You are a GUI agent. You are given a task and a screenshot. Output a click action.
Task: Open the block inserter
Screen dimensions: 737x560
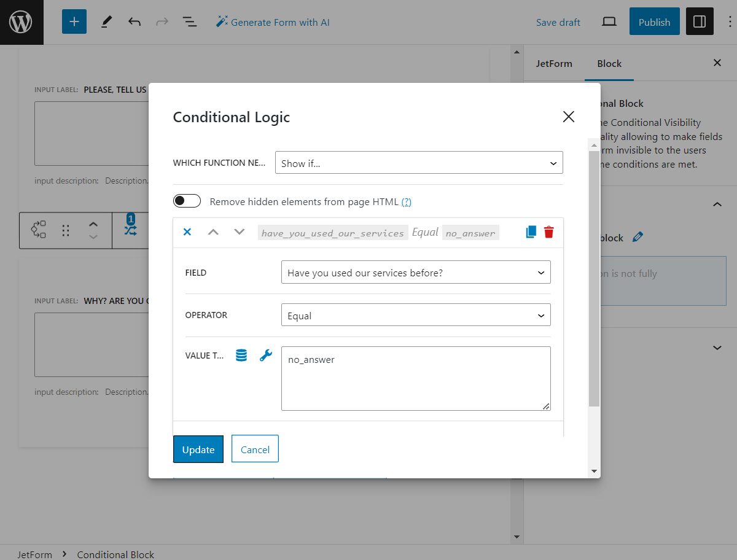pos(74,21)
